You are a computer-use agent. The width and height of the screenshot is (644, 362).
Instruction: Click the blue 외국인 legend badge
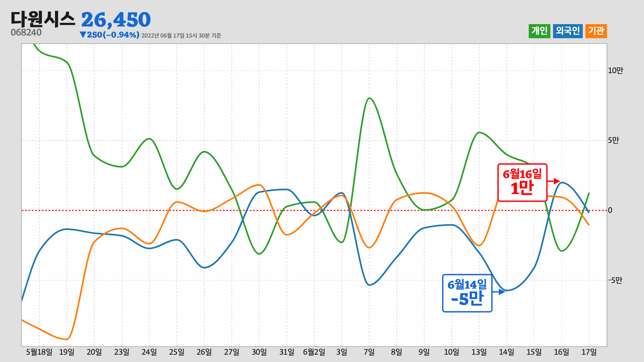pyautogui.click(x=568, y=31)
